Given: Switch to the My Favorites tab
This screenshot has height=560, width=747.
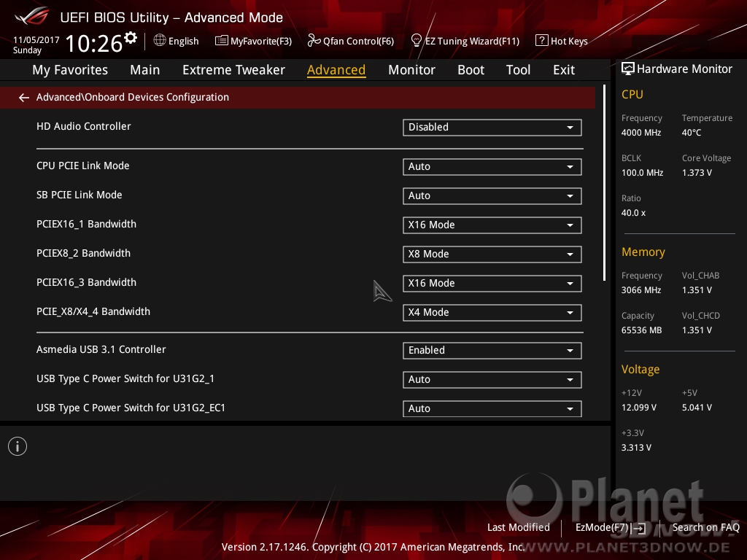Looking at the screenshot, I should click(70, 70).
